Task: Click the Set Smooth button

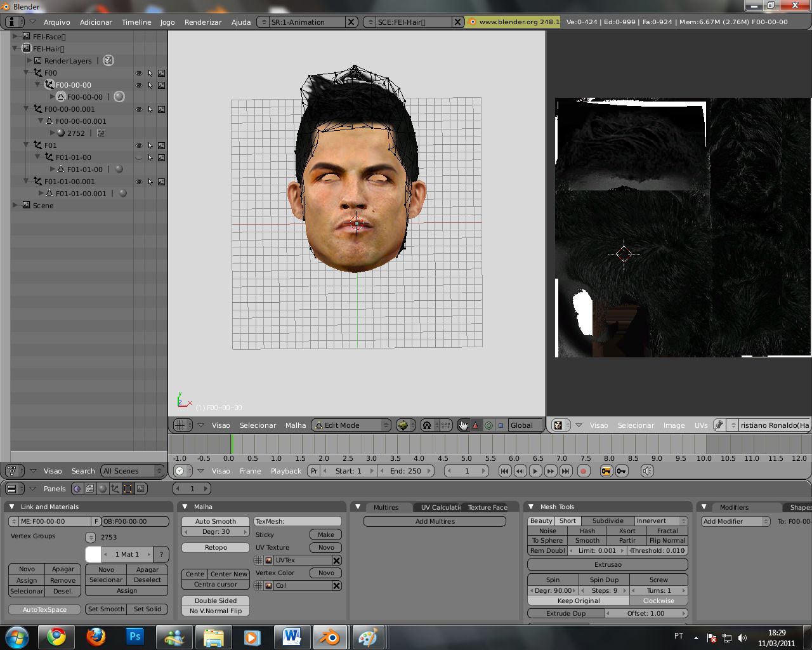Action: click(x=106, y=609)
